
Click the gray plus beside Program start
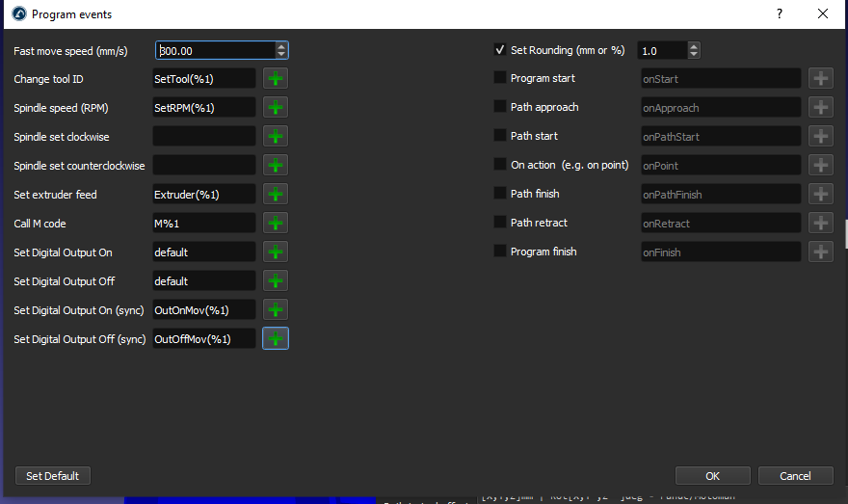pos(820,78)
